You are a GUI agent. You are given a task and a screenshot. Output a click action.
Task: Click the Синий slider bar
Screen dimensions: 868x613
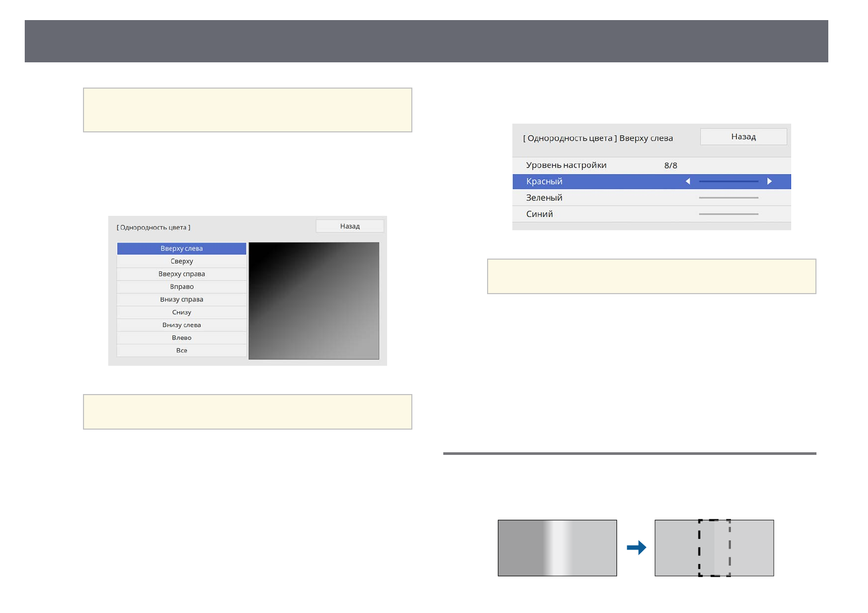coord(728,214)
